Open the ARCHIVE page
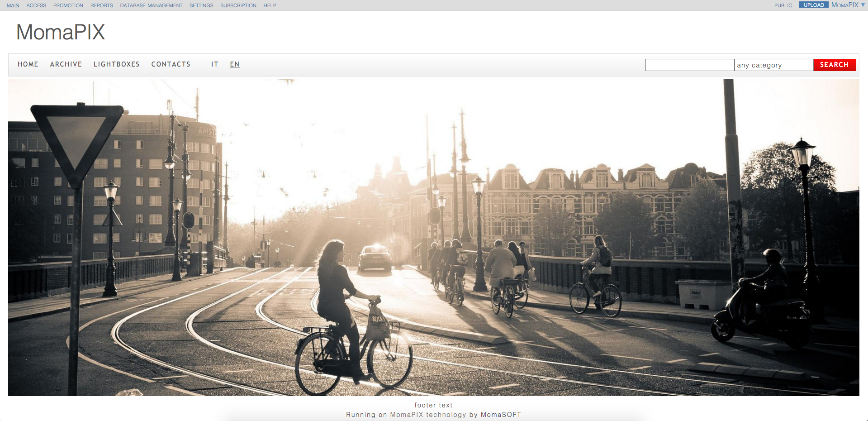 [x=66, y=64]
